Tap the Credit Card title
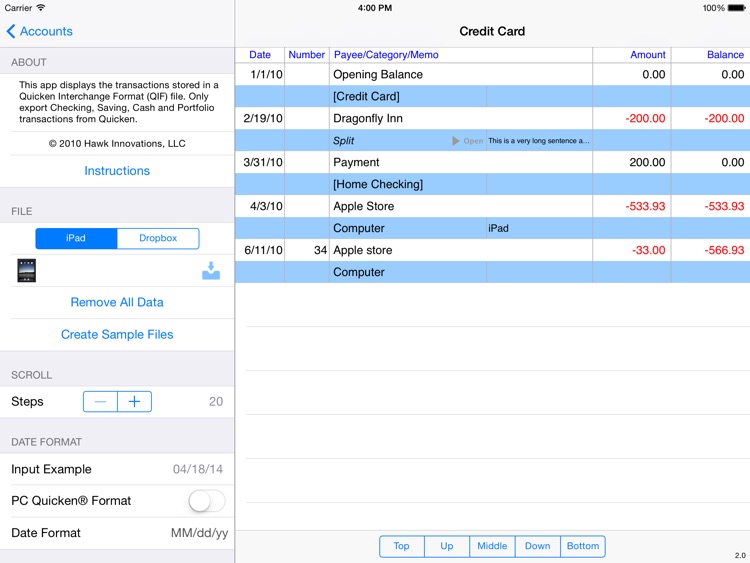Viewport: 750px width, 563px height. [492, 31]
